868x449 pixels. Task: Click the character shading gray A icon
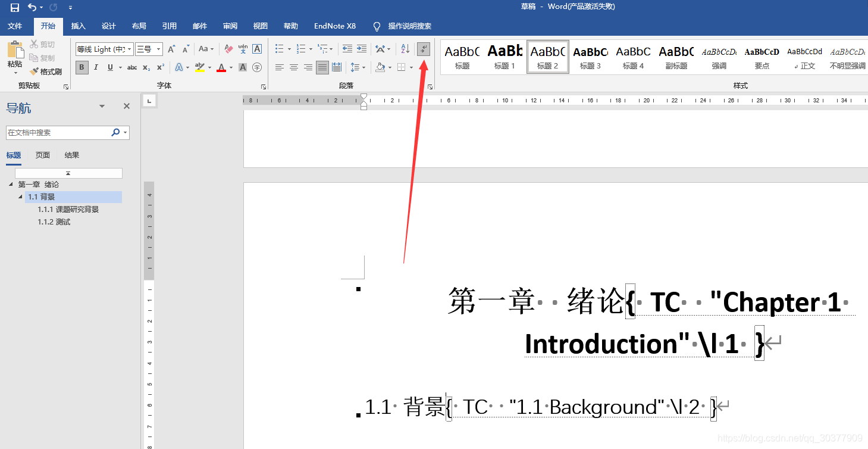point(243,68)
